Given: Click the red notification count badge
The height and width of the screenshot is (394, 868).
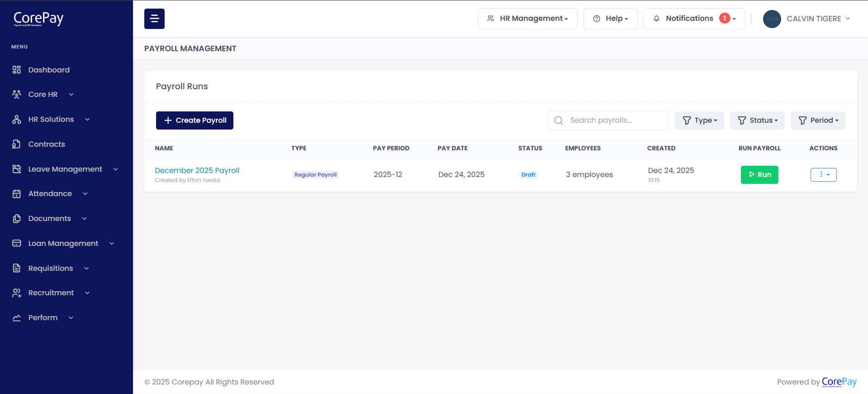Looking at the screenshot, I should [725, 18].
